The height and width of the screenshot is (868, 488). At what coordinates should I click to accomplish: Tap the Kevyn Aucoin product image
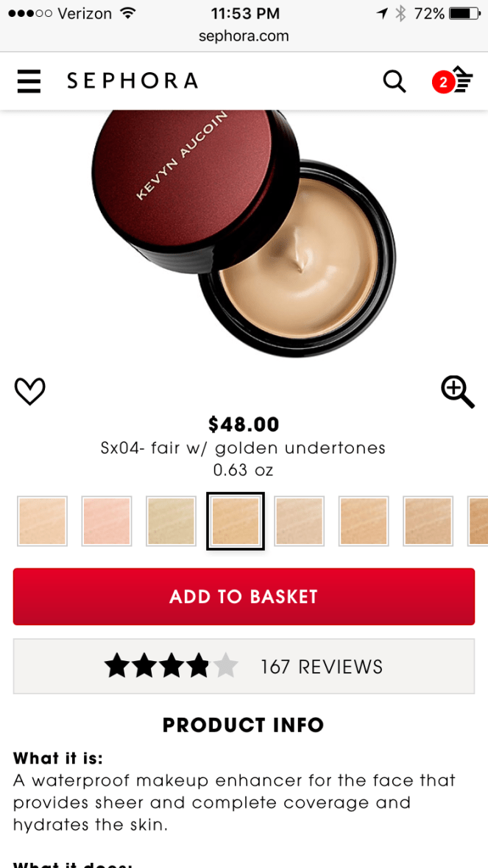coord(244,233)
